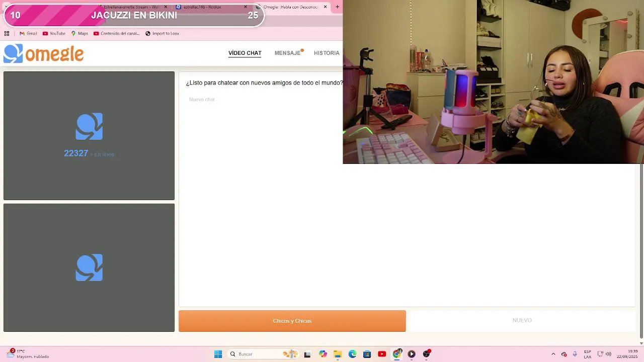Viewport: 644px width, 362px height.
Task: Open the ESP LAA language switcher
Action: coord(588,354)
